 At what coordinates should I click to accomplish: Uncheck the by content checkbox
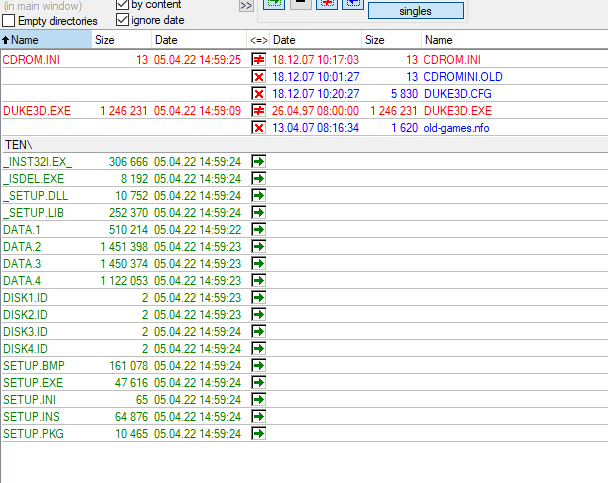(122, 4)
